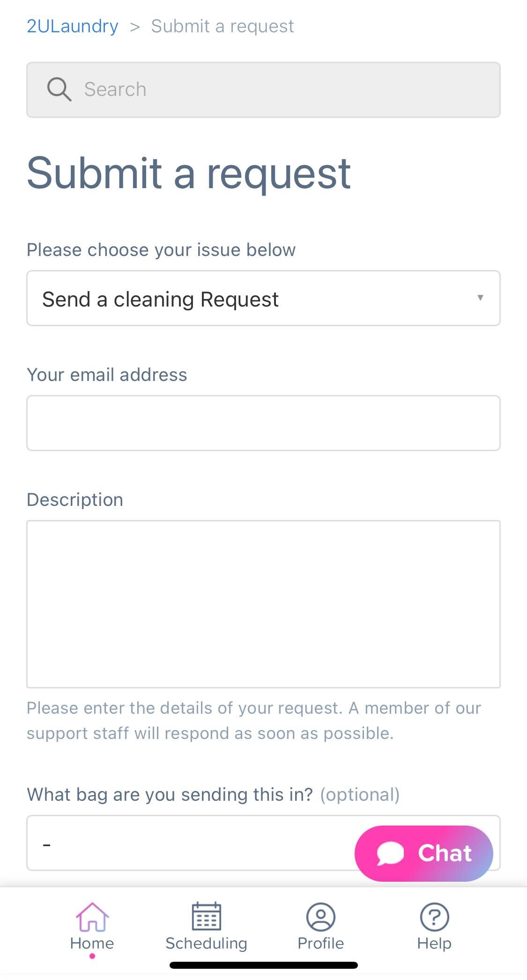Viewport: 527px width, 980px height.
Task: Select the Help tab label
Action: click(434, 943)
